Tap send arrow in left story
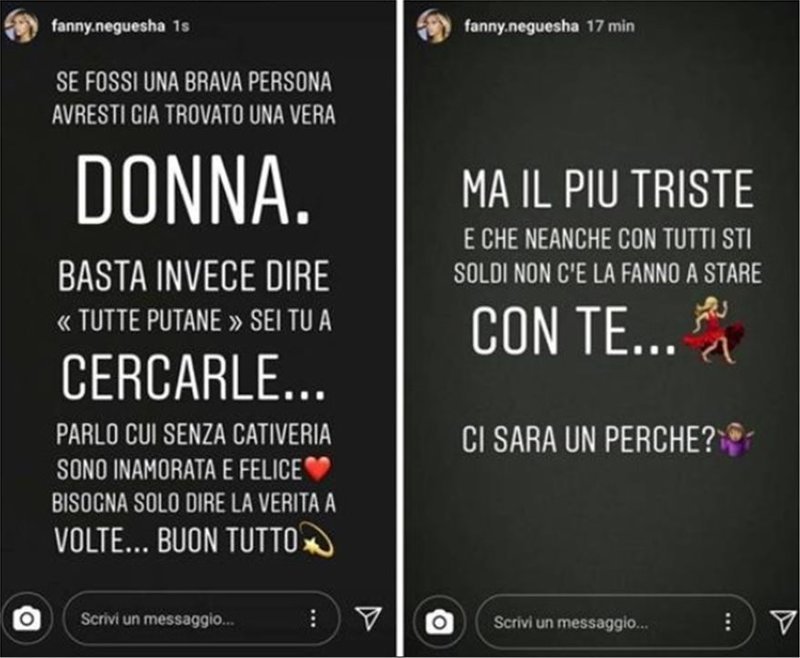The height and width of the screenshot is (658, 800). [x=368, y=619]
